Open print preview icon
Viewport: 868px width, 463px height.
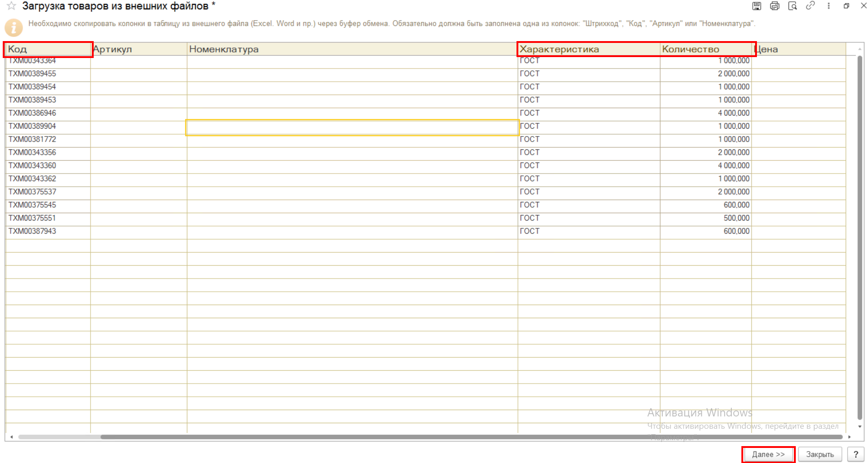pos(793,6)
